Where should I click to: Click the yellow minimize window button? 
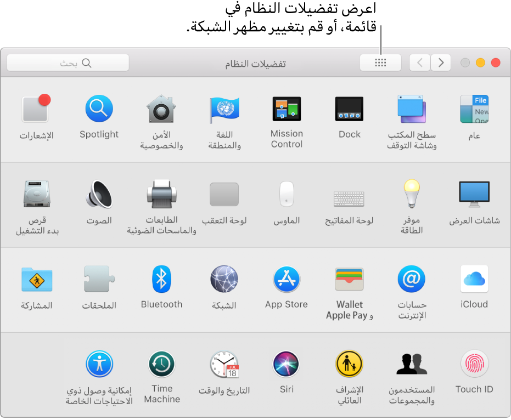pos(480,63)
